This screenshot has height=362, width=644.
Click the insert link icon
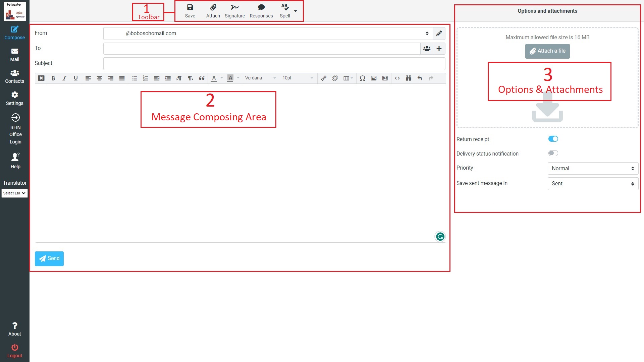(x=323, y=78)
